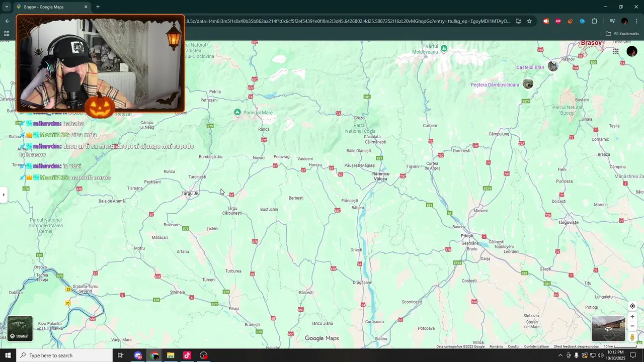Open the blue round extension icon

[582, 21]
